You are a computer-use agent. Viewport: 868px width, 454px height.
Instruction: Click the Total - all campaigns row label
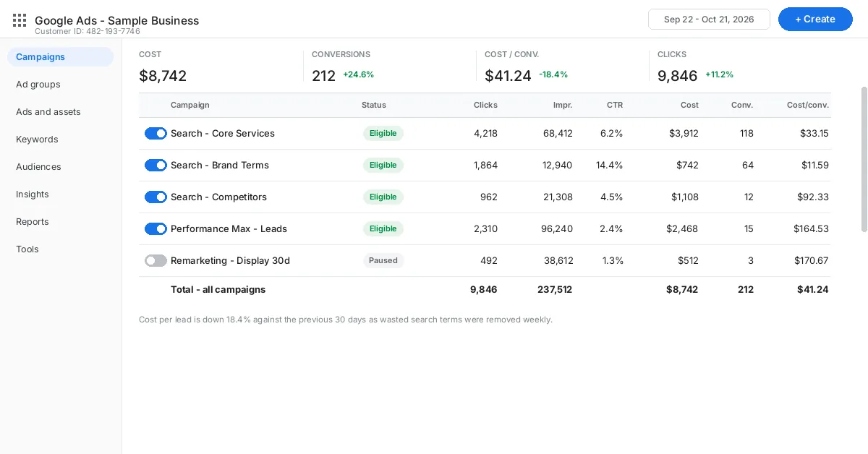[x=218, y=289]
